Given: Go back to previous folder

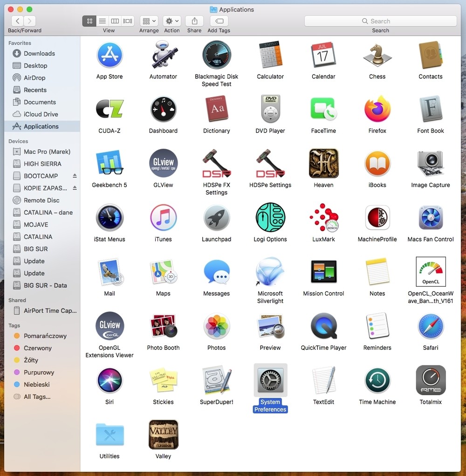Looking at the screenshot, I should click(x=18, y=21).
